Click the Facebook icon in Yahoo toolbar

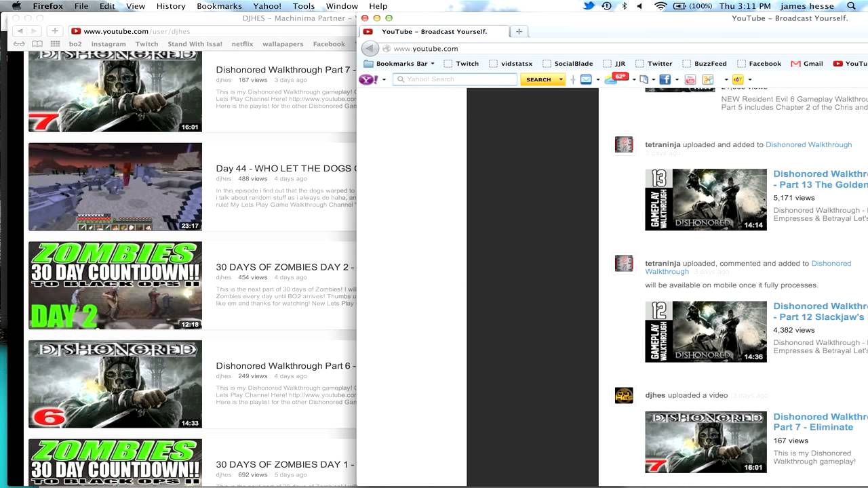click(665, 79)
